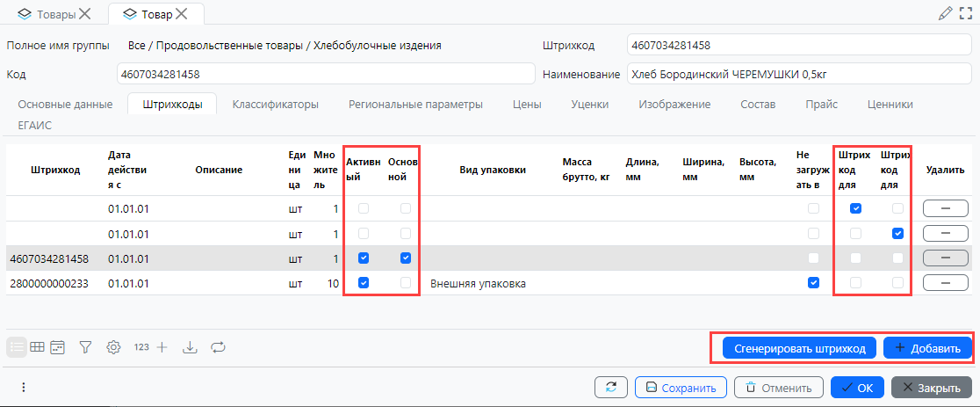Uncheck Основной for barcode 4607034281458
The width and height of the screenshot is (980, 407).
coord(406,258)
